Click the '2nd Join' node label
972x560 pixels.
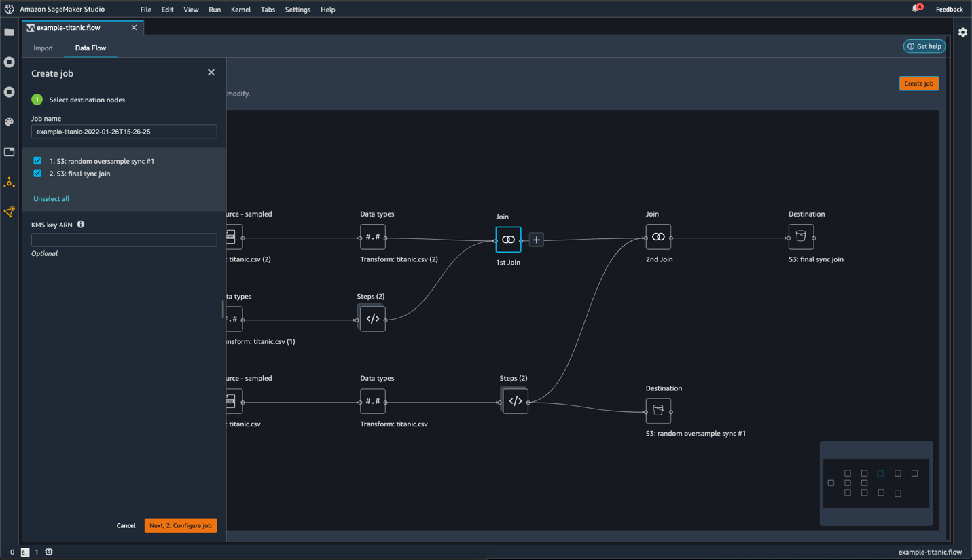(x=659, y=259)
